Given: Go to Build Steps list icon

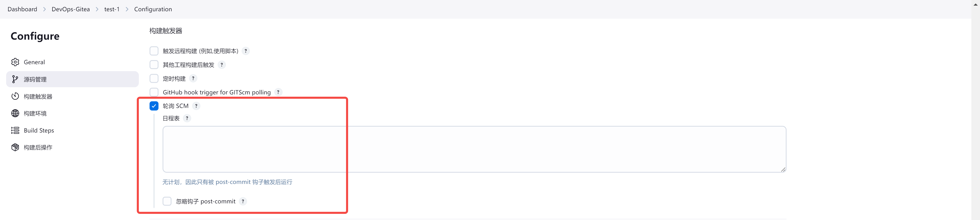Looking at the screenshot, I should pos(15,130).
